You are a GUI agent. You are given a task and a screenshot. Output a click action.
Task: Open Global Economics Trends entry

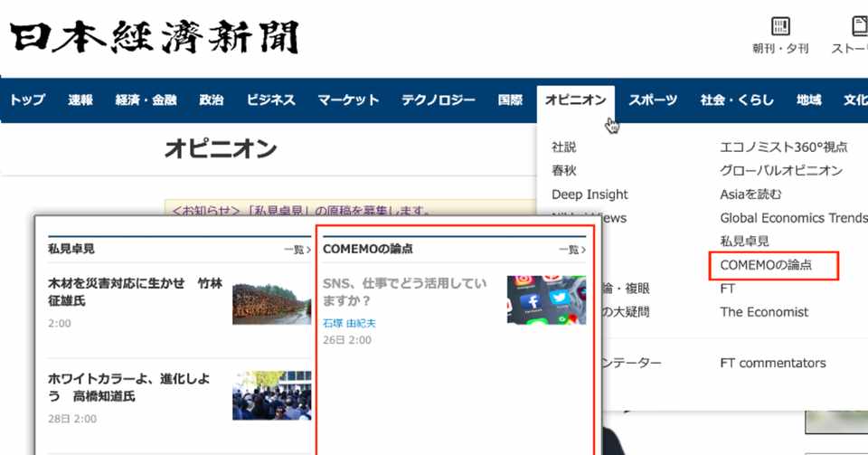(x=793, y=218)
